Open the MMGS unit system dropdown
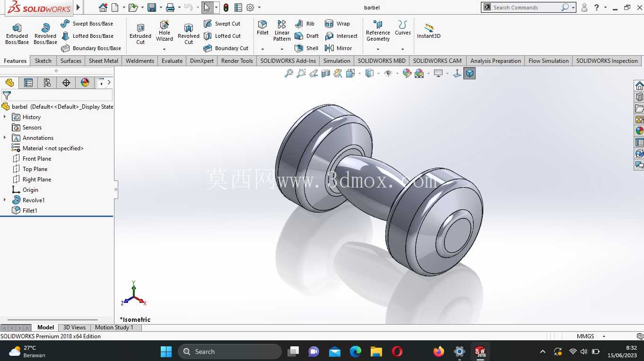This screenshot has height=361, width=644. [x=604, y=336]
